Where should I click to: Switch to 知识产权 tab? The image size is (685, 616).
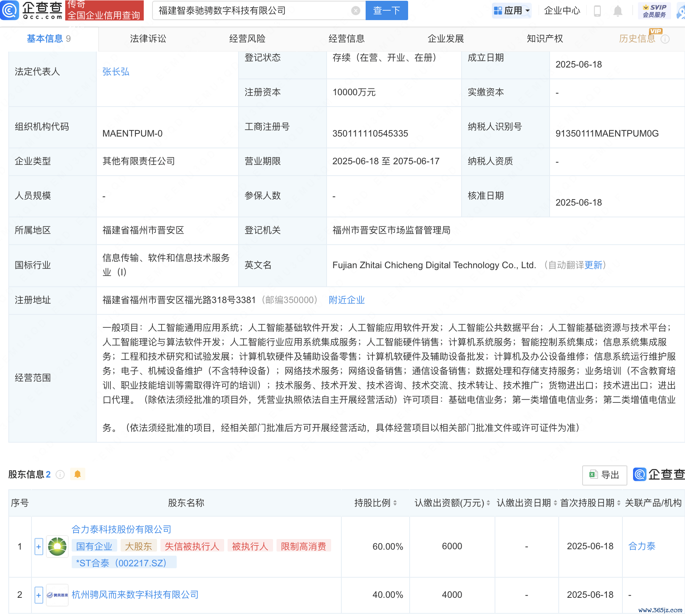[545, 39]
